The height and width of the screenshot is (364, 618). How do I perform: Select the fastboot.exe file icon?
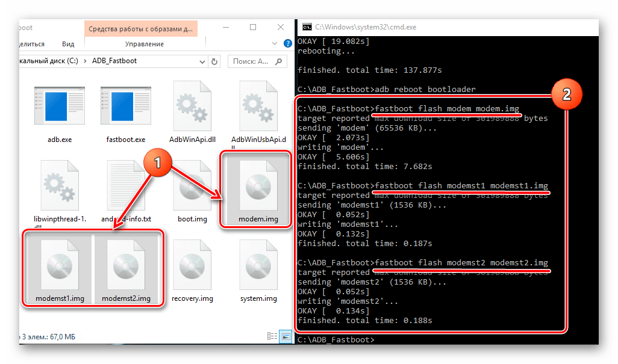(126, 105)
